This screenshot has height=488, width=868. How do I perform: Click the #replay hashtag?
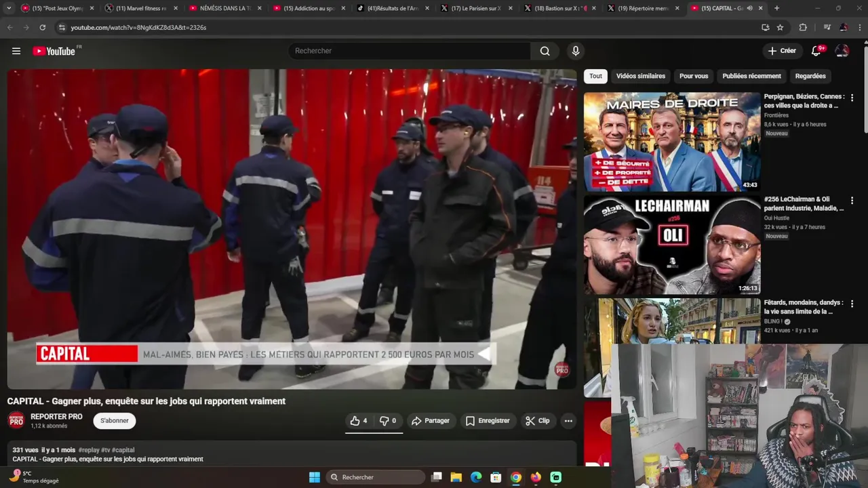point(88,450)
